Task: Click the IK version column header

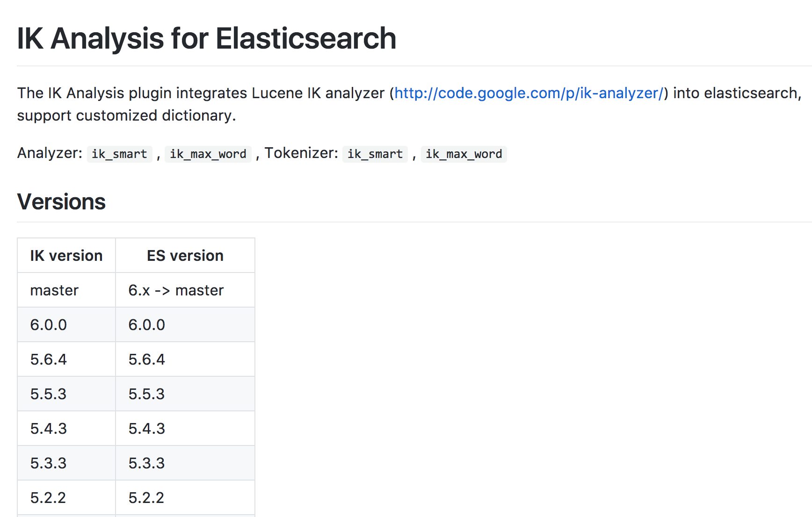Action: point(66,256)
